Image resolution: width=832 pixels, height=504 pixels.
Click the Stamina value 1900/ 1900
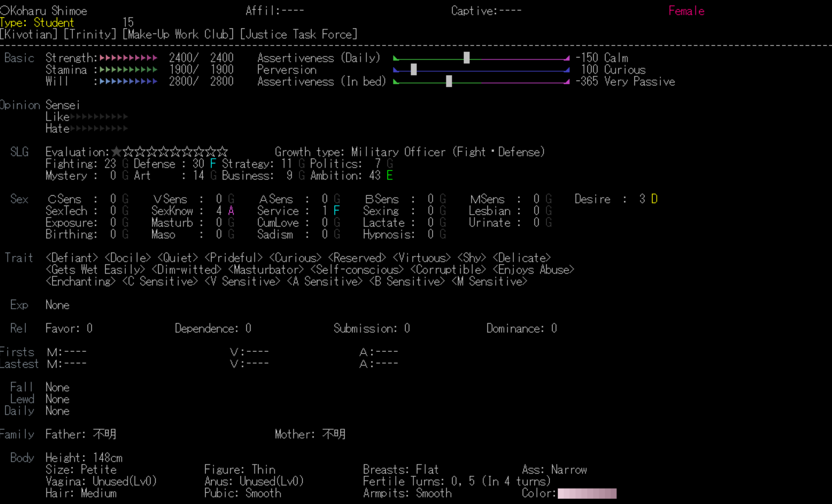(x=201, y=70)
